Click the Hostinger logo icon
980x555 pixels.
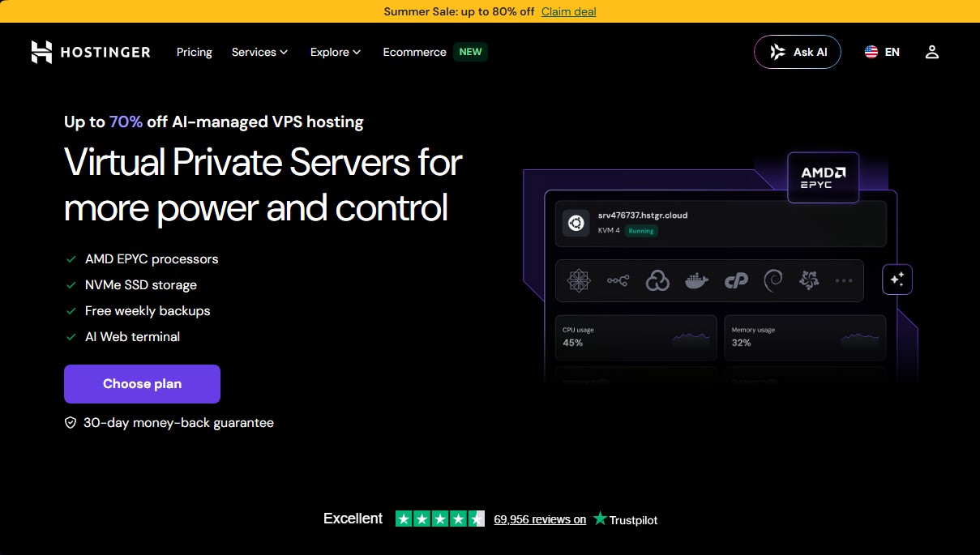(41, 52)
